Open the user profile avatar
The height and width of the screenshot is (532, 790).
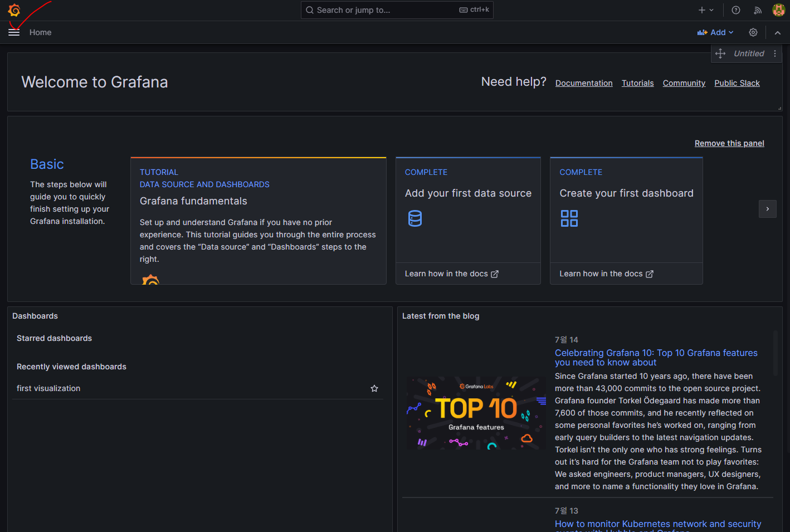pos(779,10)
